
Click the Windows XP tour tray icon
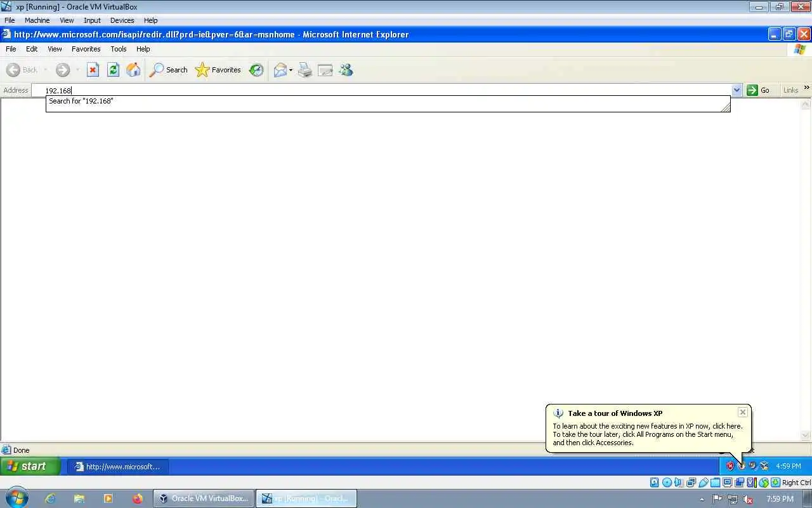(741, 465)
